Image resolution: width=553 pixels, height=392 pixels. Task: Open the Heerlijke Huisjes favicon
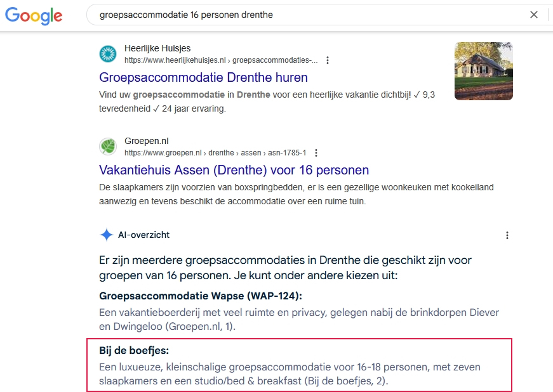[x=107, y=54]
